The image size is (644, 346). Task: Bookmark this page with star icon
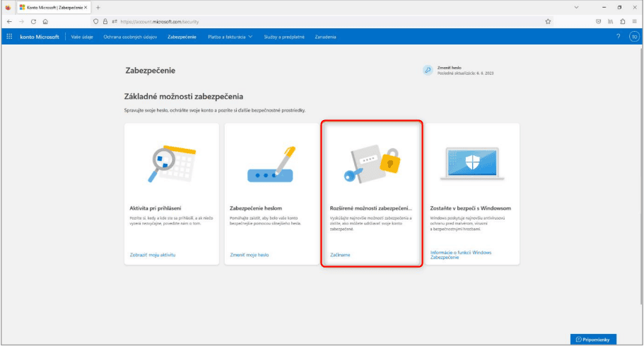[x=548, y=22]
